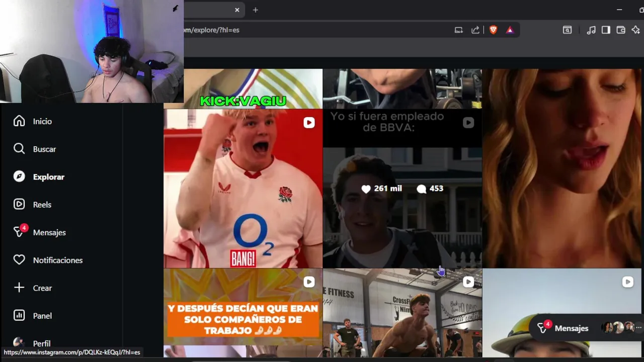Viewport: 644px width, 362px height.
Task: Open the Brave Wallet icon
Action: click(x=621, y=30)
